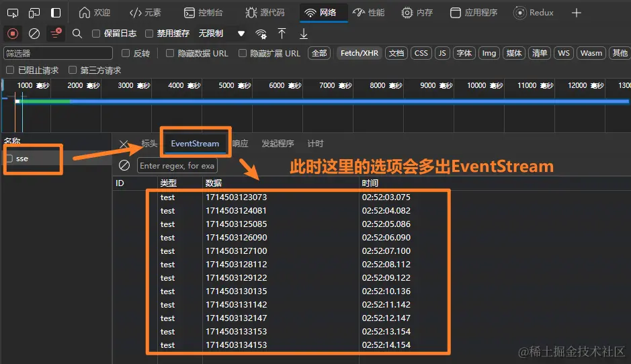Select the 字体 font filter button
Image resolution: width=631 pixels, height=364 pixels.
tap(464, 53)
